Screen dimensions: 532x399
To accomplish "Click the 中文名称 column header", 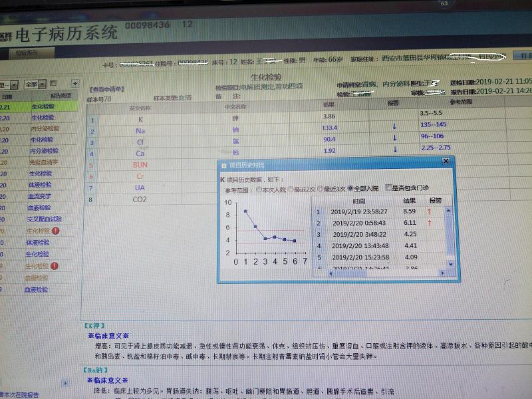I will point(236,107).
